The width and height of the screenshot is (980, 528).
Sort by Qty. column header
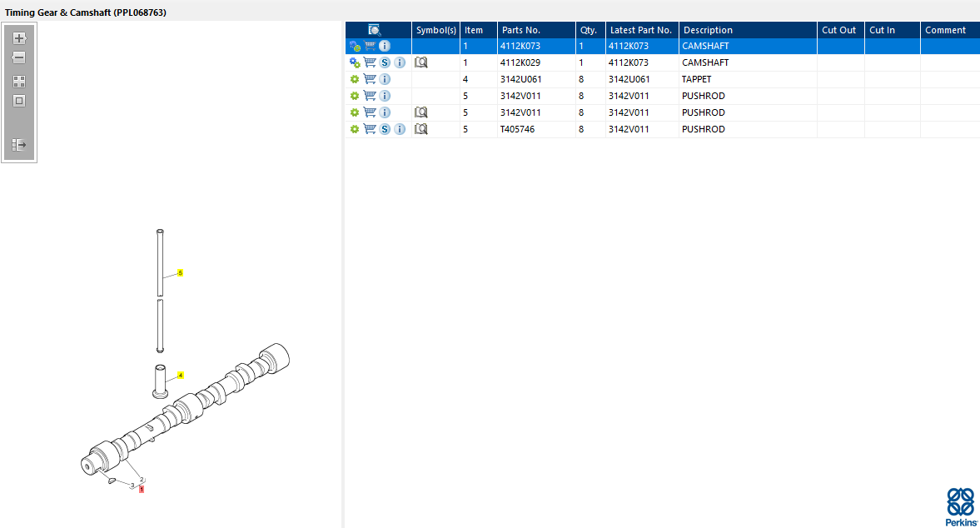point(590,30)
